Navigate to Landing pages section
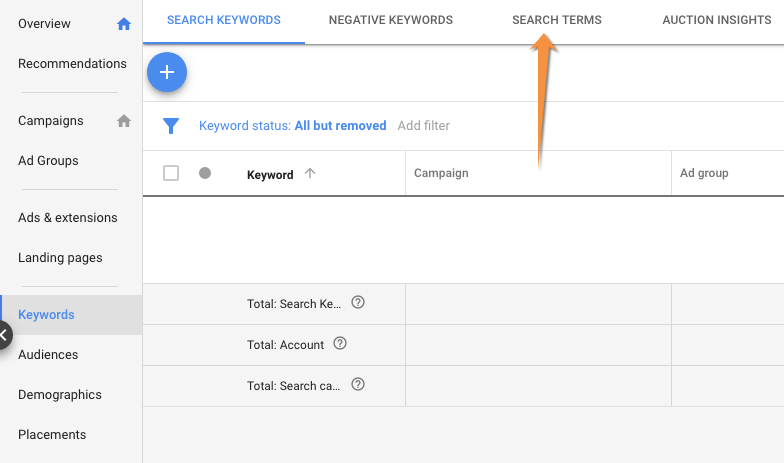Image resolution: width=784 pixels, height=463 pixels. 60,258
